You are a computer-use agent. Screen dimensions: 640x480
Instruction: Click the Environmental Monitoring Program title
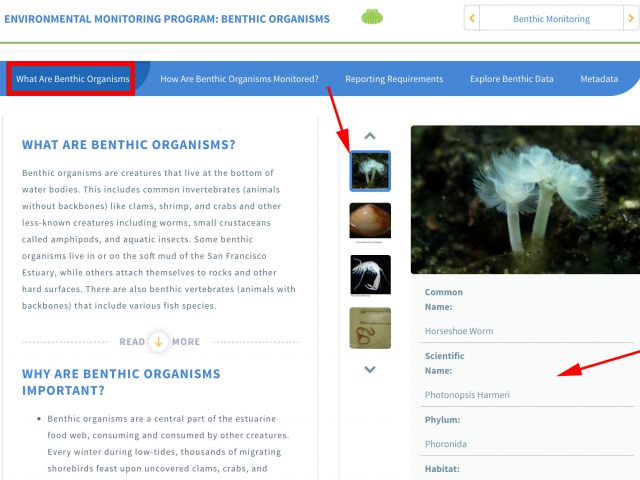coord(167,19)
